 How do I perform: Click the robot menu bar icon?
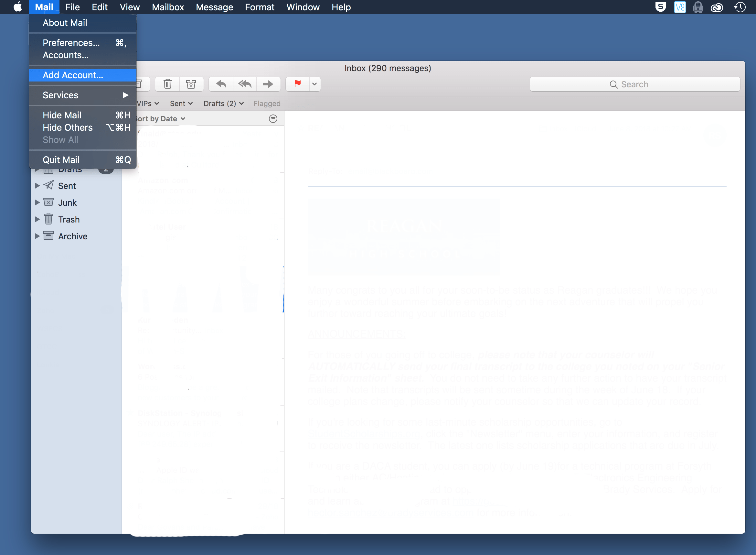click(x=698, y=7)
